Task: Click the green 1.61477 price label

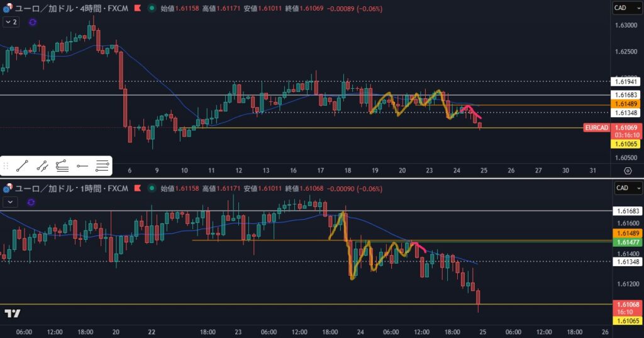Action: click(626, 242)
